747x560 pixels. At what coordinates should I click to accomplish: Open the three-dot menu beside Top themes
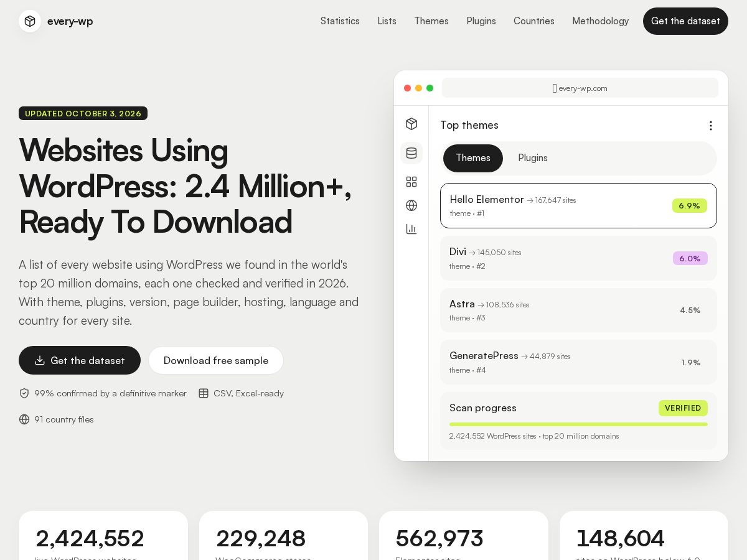click(711, 126)
